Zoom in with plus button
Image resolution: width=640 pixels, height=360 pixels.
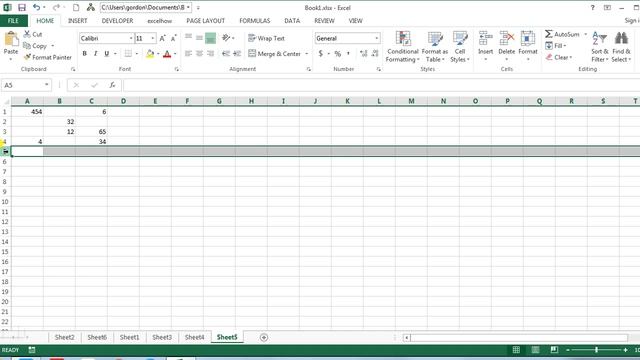(625, 350)
